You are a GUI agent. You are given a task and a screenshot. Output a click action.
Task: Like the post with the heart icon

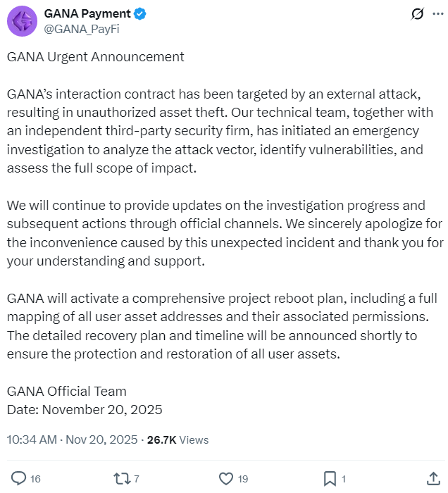[225, 479]
